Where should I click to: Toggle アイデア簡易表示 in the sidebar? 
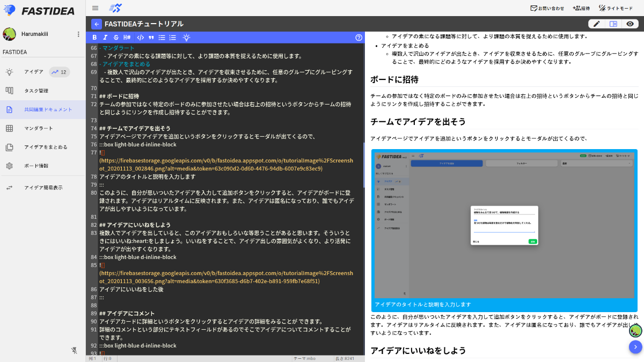[43, 188]
